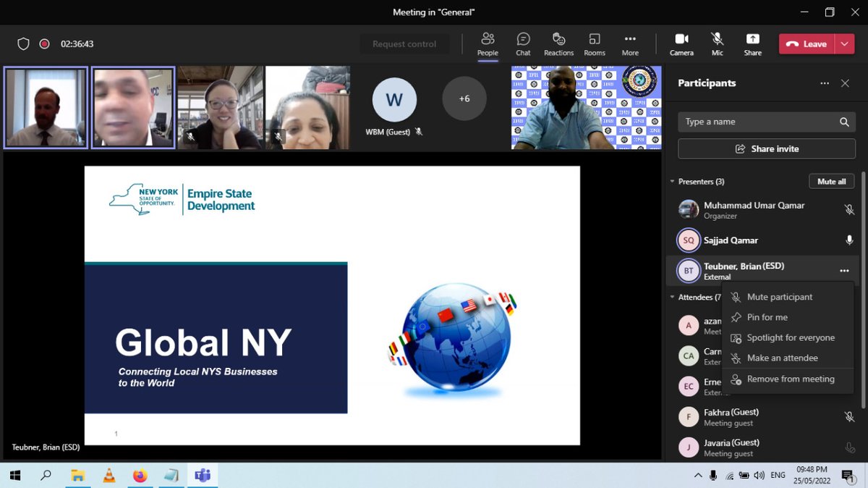
Task: Open the notepad app in taskbar
Action: [171, 476]
